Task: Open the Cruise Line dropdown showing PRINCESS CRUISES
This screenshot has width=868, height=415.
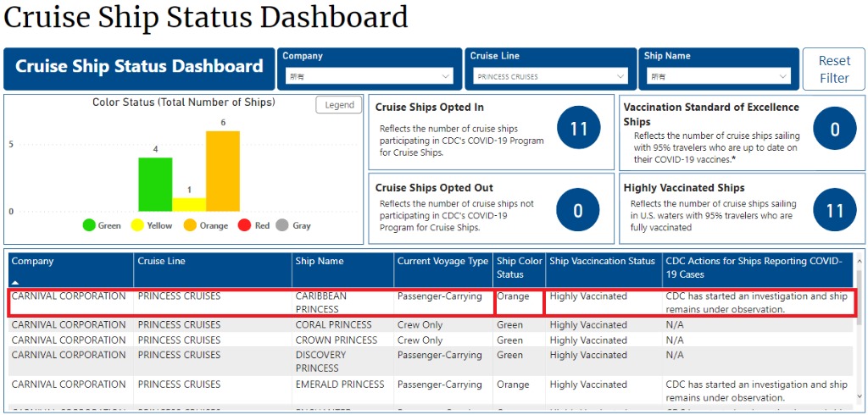Action: point(550,77)
